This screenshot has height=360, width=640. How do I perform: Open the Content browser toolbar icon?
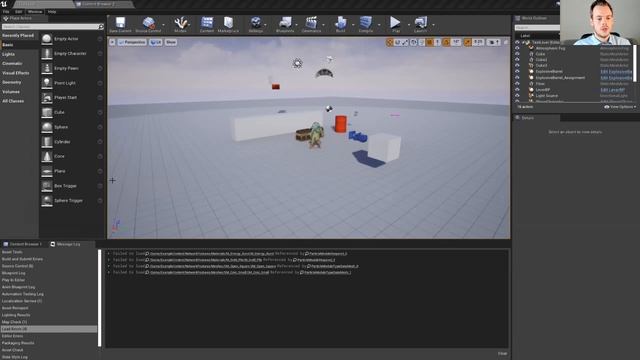coord(207,24)
